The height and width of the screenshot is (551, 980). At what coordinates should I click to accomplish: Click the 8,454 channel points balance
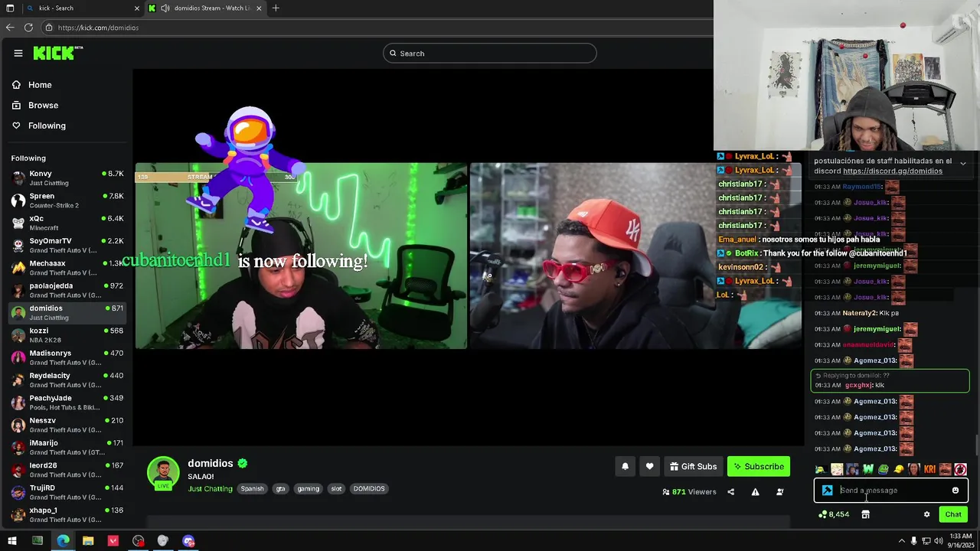[x=834, y=514]
